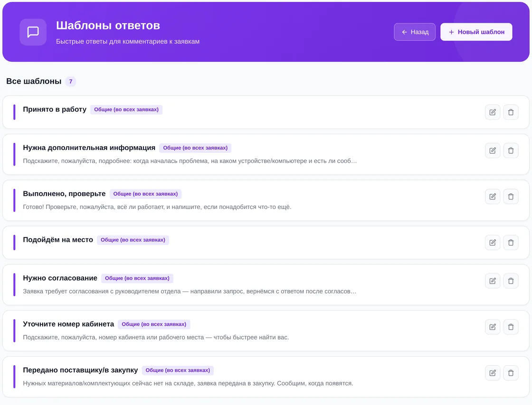Screen dimensions: 532x405
Task: Click the template count badge "7"
Action: (71, 81)
